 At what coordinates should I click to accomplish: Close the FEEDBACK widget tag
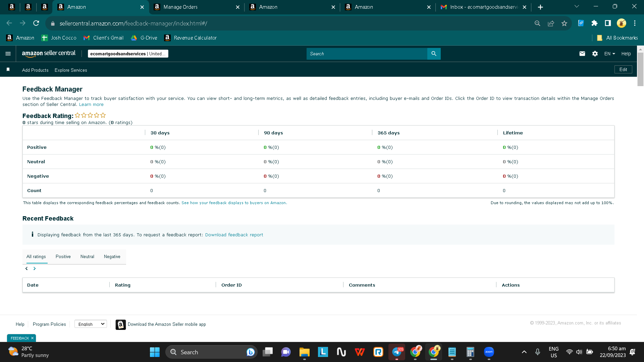point(32,338)
